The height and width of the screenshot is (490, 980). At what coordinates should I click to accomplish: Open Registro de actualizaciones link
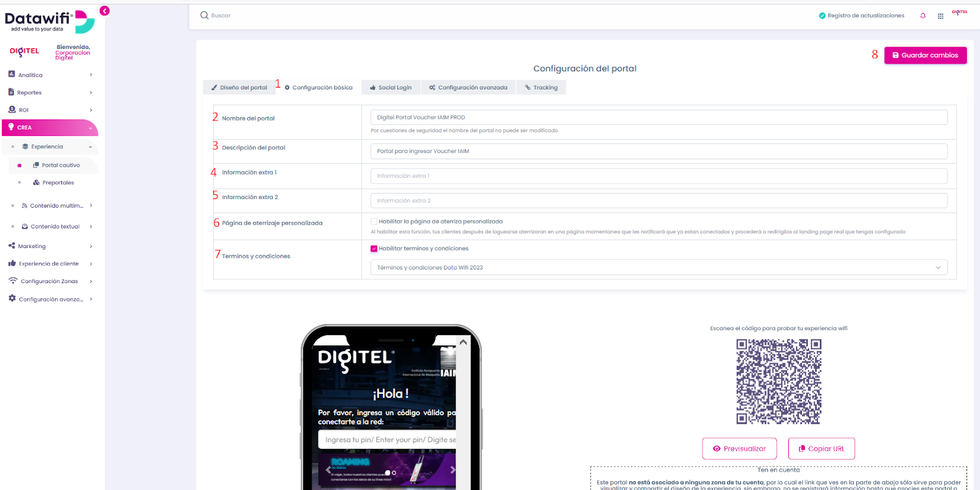(x=865, y=16)
